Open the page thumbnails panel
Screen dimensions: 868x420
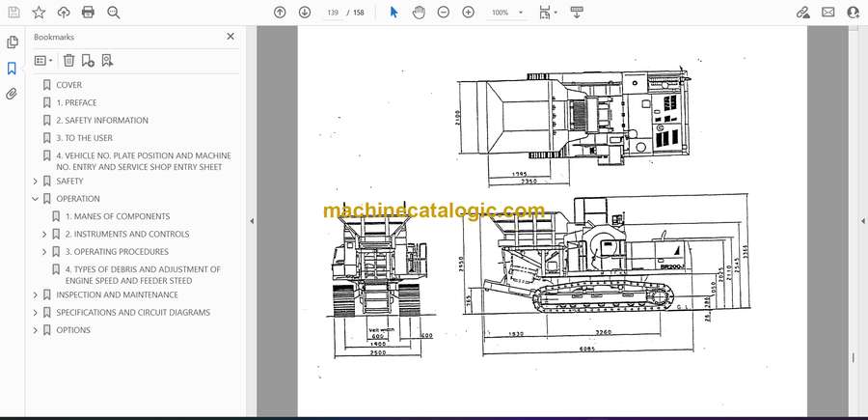(x=13, y=42)
